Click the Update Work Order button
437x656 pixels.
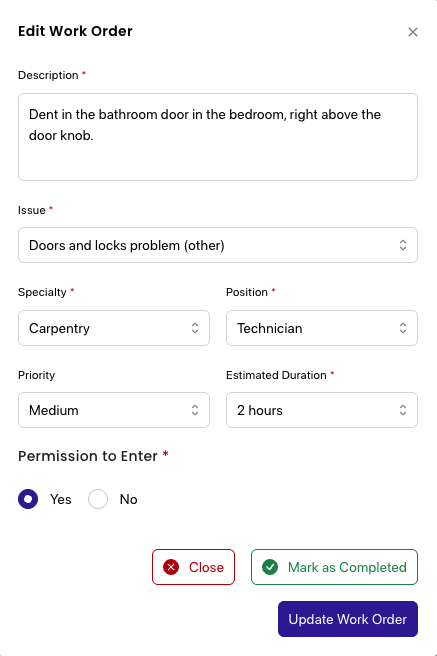click(348, 619)
